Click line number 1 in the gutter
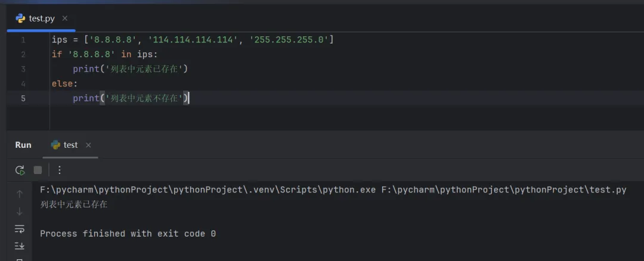 [23, 40]
